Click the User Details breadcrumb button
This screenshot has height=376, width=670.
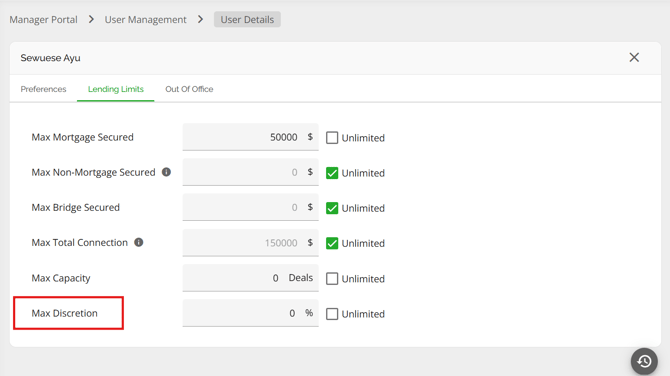[x=247, y=19]
